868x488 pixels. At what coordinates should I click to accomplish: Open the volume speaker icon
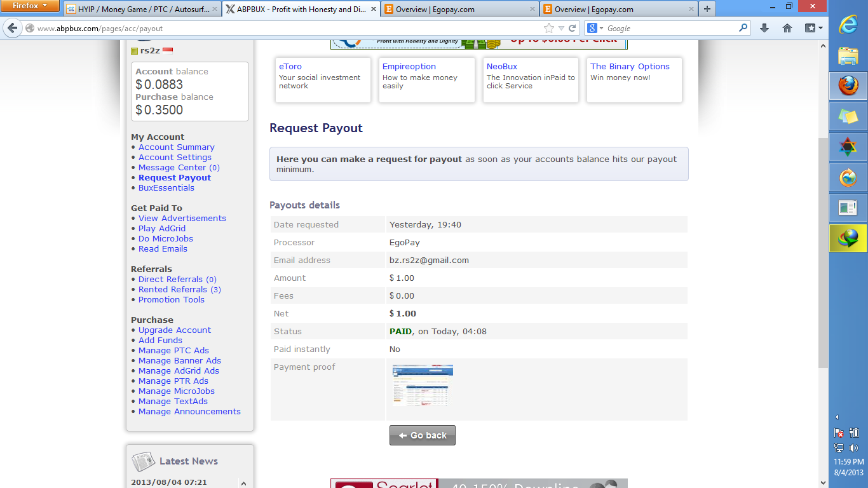click(854, 448)
